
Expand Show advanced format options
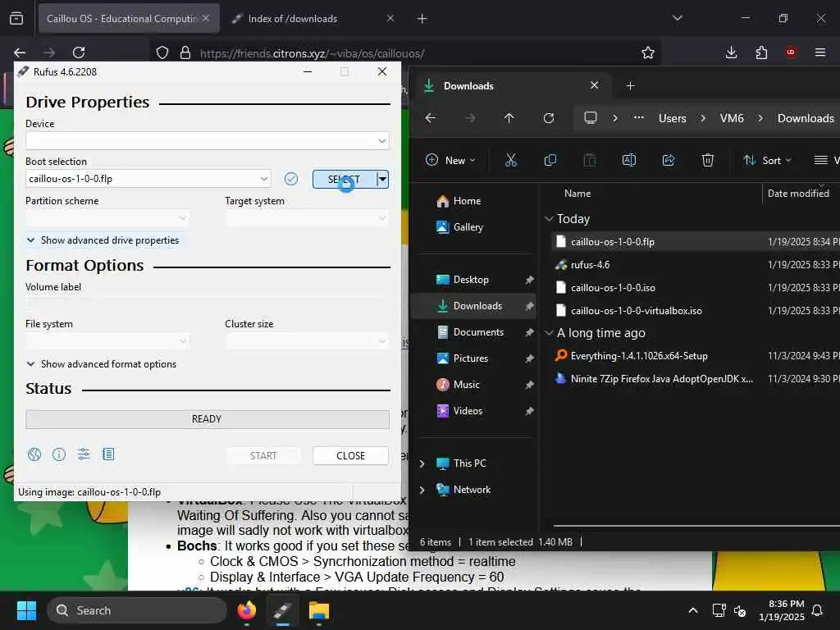[x=102, y=363]
